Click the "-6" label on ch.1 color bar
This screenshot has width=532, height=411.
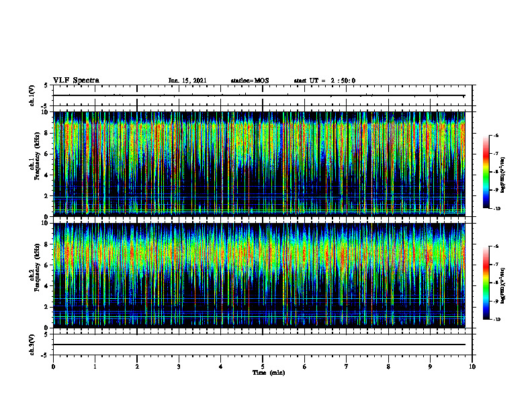496,135
